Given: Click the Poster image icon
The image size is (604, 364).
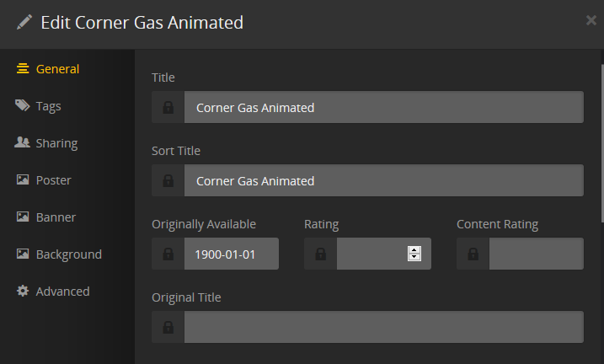Looking at the screenshot, I should [23, 180].
